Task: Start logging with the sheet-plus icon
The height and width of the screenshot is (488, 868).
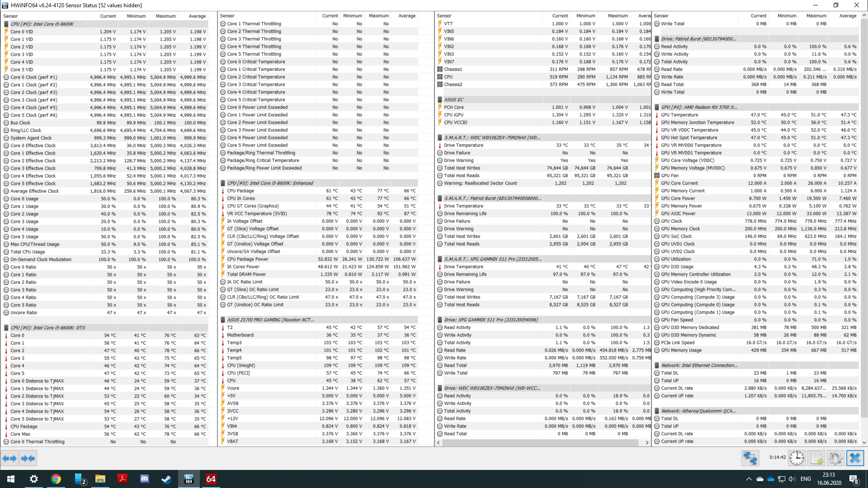Action: tap(816, 458)
